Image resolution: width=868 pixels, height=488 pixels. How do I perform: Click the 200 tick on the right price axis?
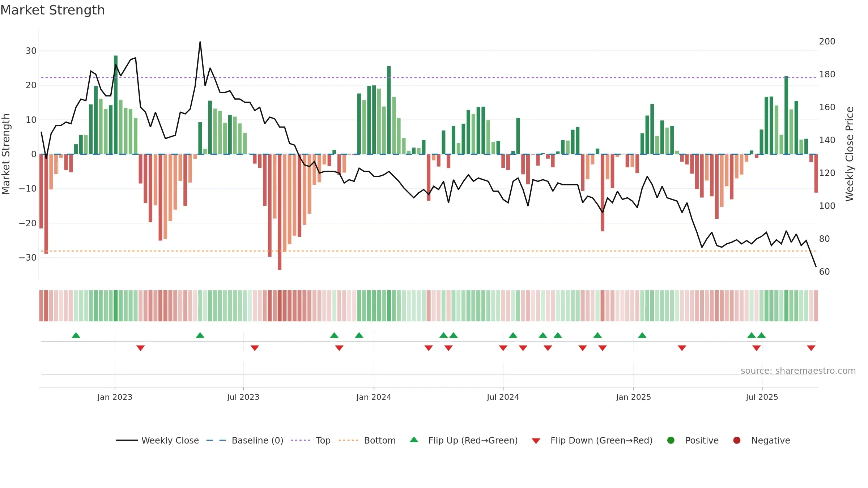pos(827,42)
